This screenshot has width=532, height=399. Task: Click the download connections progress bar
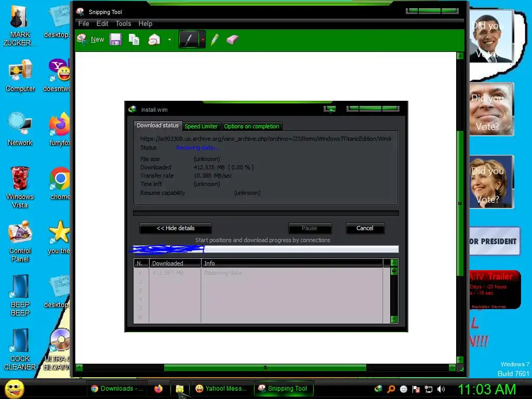pos(265,249)
